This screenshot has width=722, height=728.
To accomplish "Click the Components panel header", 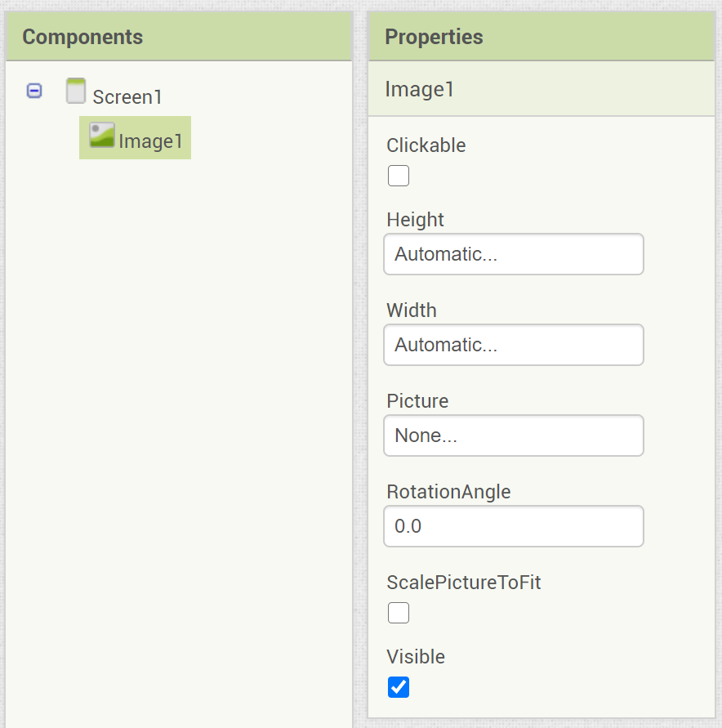I will click(82, 37).
